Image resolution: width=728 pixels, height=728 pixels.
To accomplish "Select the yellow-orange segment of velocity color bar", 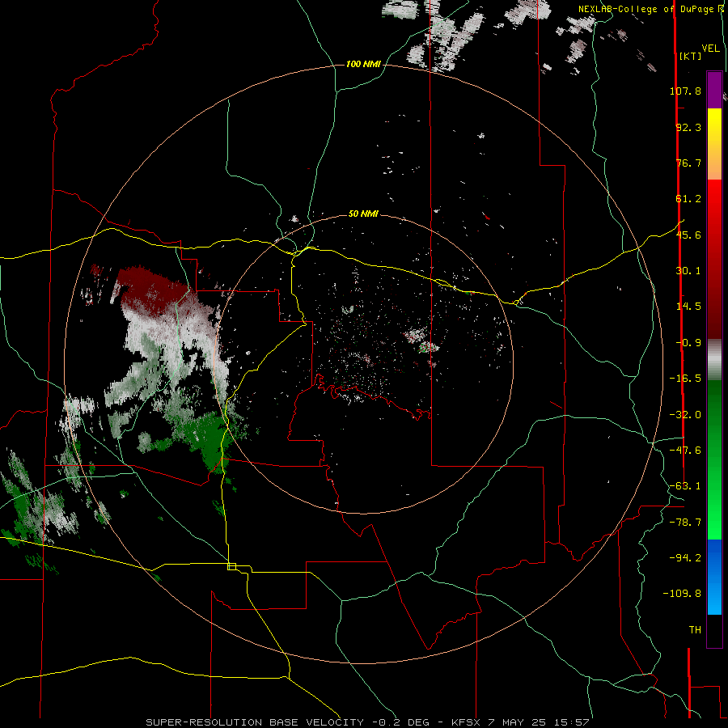I will click(714, 144).
